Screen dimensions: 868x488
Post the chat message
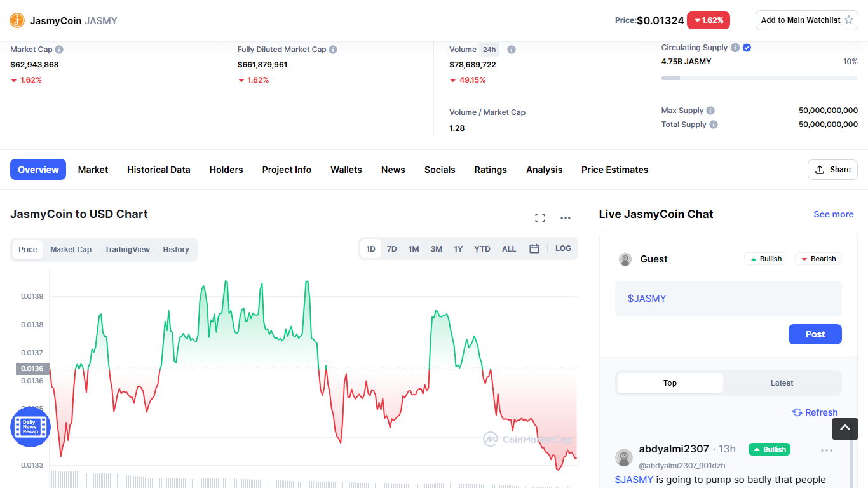tap(815, 334)
